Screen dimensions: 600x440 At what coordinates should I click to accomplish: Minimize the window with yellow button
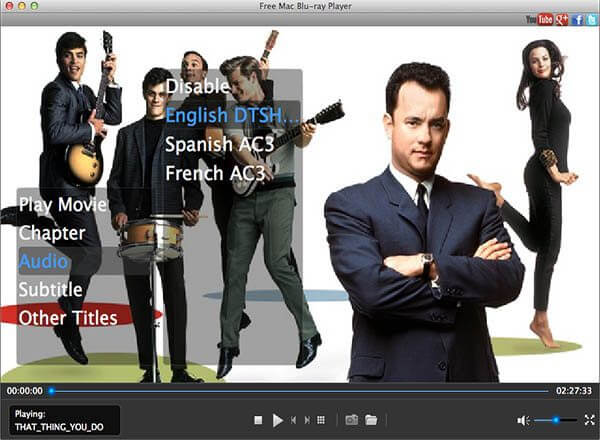tap(22, 6)
